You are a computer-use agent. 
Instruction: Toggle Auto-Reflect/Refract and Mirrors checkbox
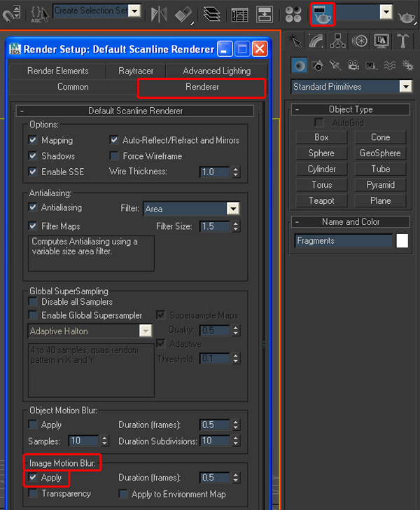[114, 140]
